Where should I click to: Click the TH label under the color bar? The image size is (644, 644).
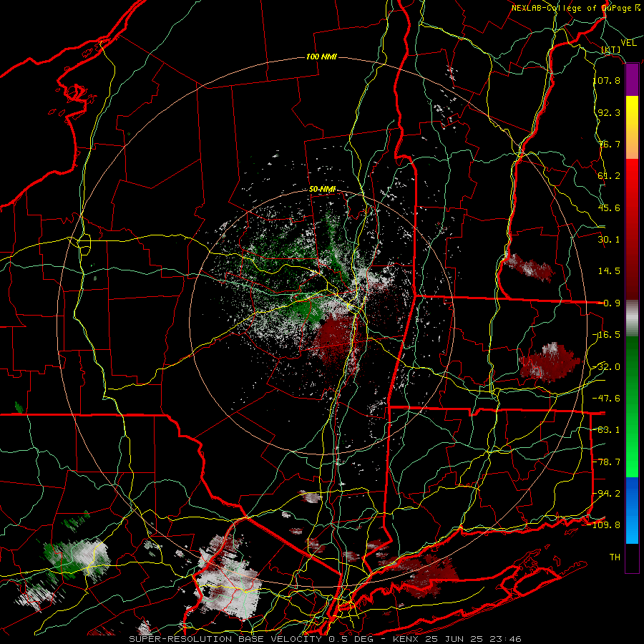coord(615,557)
